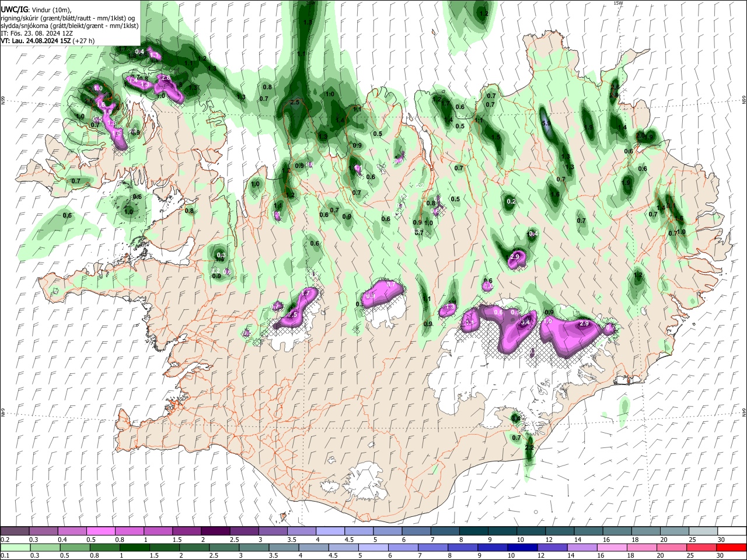Click the '30' label under rain legend
Viewport: 747px width, 560px height.
click(x=721, y=556)
